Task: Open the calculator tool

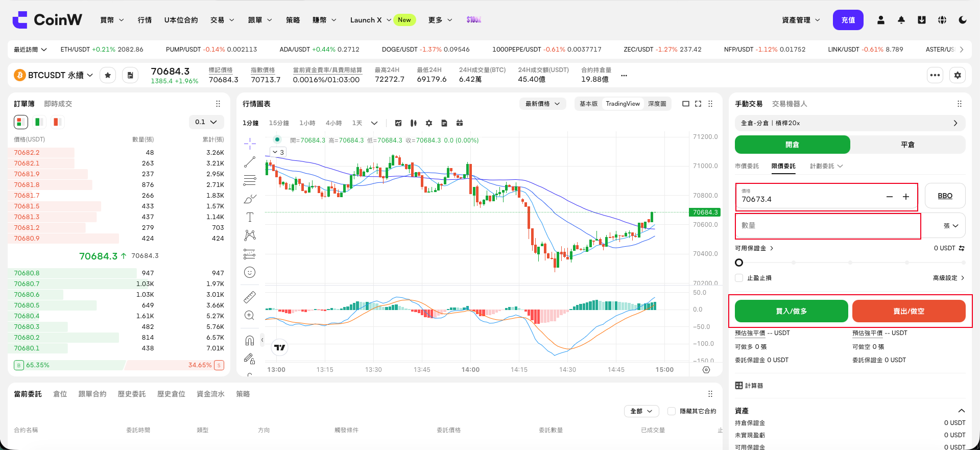Action: 749,386
